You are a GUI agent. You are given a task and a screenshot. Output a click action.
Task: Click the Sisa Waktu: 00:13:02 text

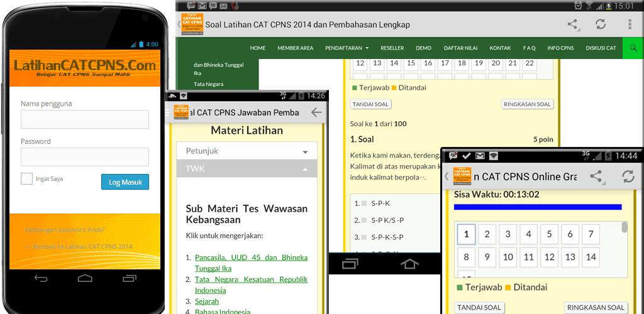click(497, 194)
